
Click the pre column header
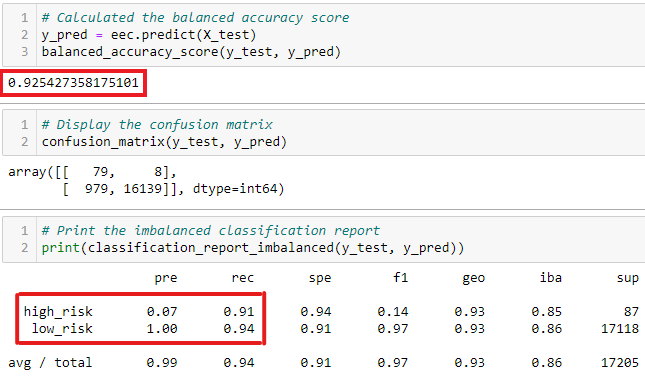pos(166,278)
